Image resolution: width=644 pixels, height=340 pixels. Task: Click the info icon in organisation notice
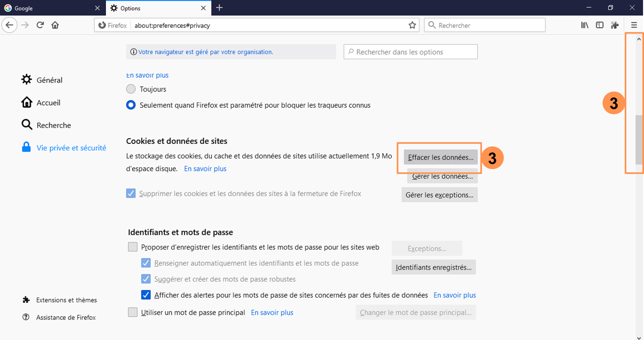click(x=133, y=52)
